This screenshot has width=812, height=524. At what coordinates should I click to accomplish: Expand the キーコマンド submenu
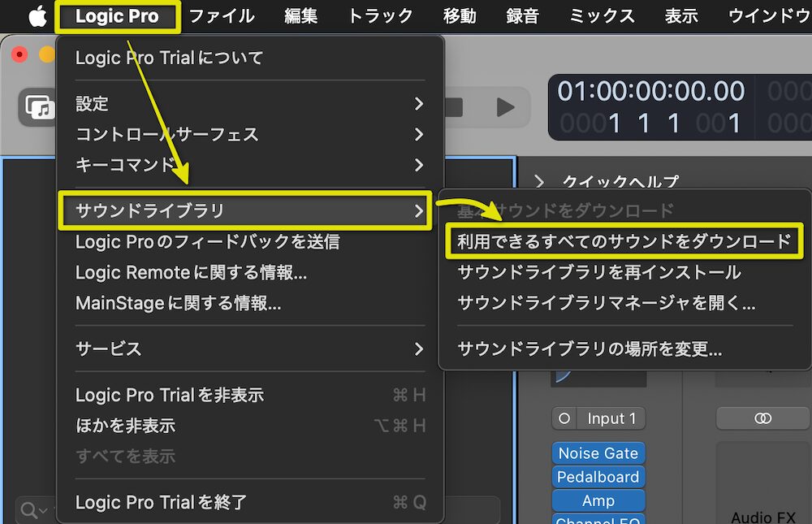coord(250,165)
